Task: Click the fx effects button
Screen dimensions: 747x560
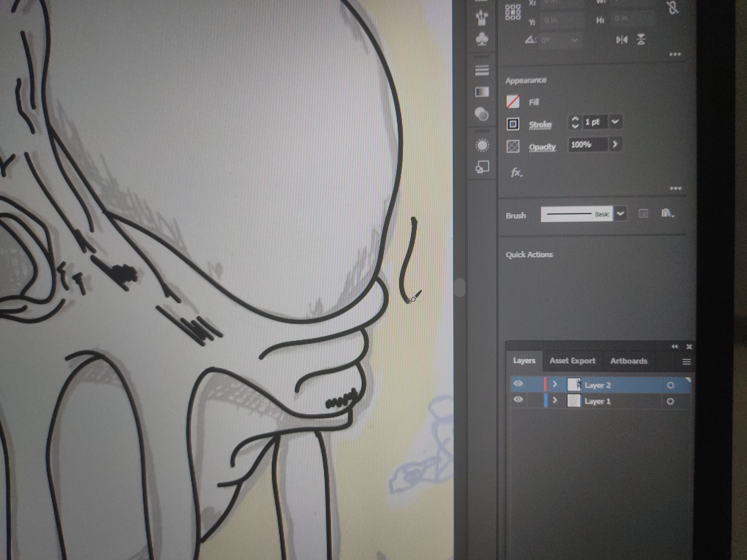Action: coord(516,173)
